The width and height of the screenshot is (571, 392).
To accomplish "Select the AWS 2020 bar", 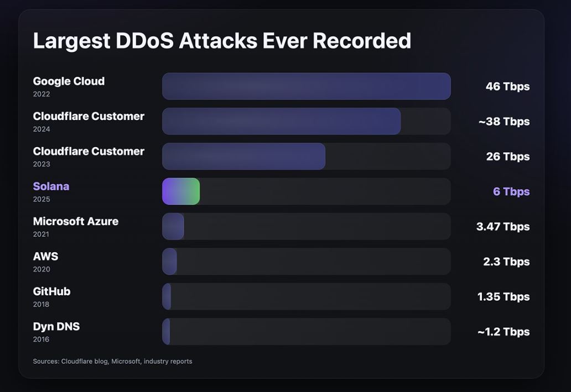I will pyautogui.click(x=169, y=262).
